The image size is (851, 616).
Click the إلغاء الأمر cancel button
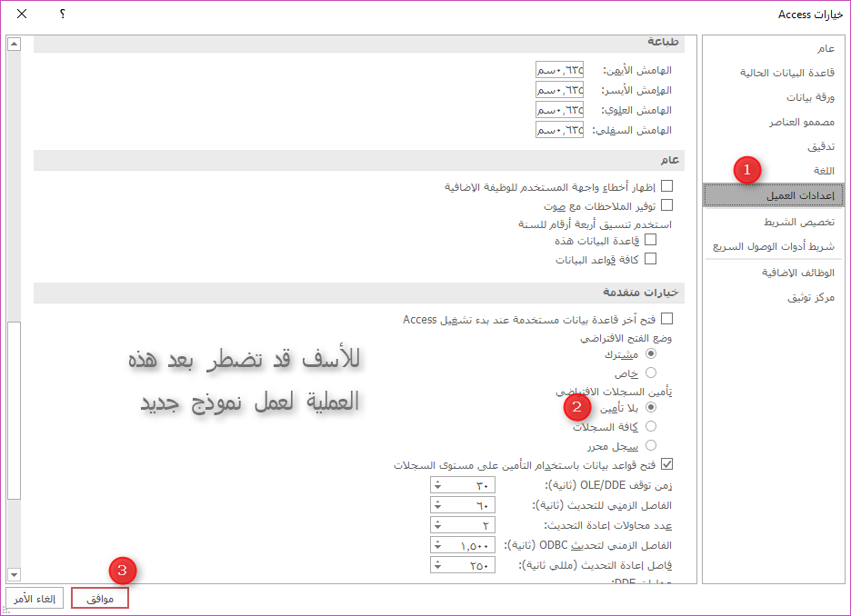pos(35,598)
